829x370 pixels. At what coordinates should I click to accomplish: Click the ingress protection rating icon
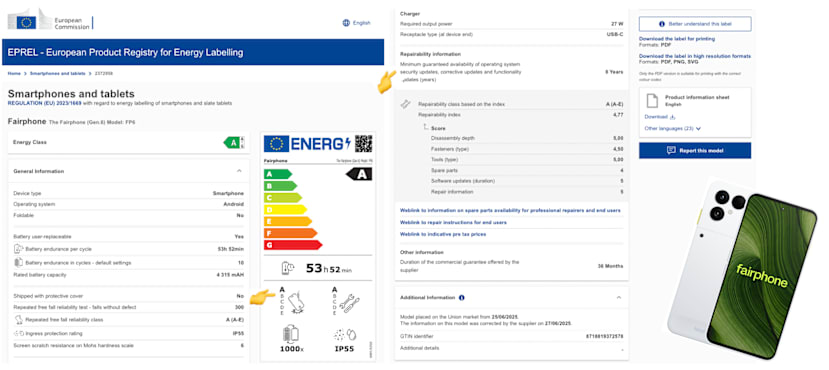[19, 333]
